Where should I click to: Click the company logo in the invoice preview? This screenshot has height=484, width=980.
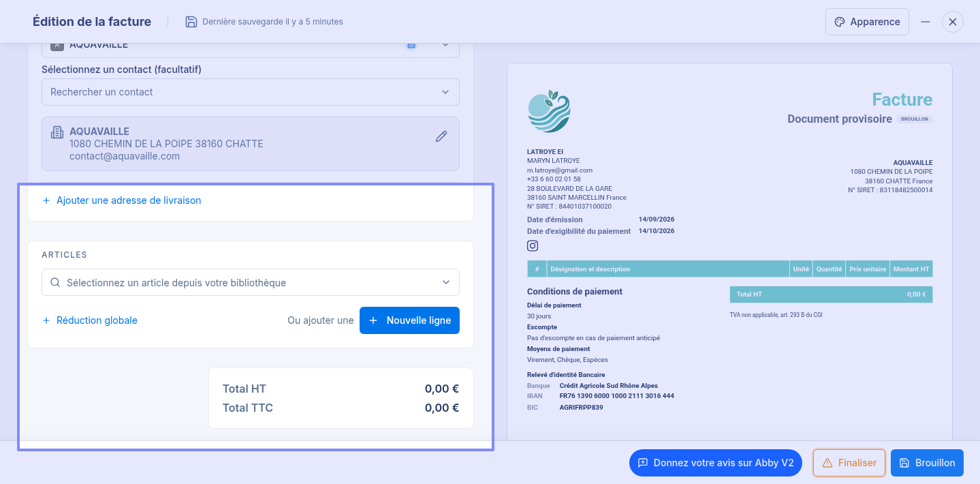549,111
